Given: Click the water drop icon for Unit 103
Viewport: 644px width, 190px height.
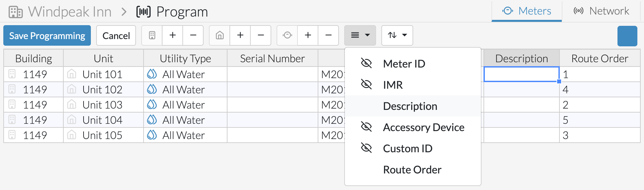Looking at the screenshot, I should (x=152, y=105).
